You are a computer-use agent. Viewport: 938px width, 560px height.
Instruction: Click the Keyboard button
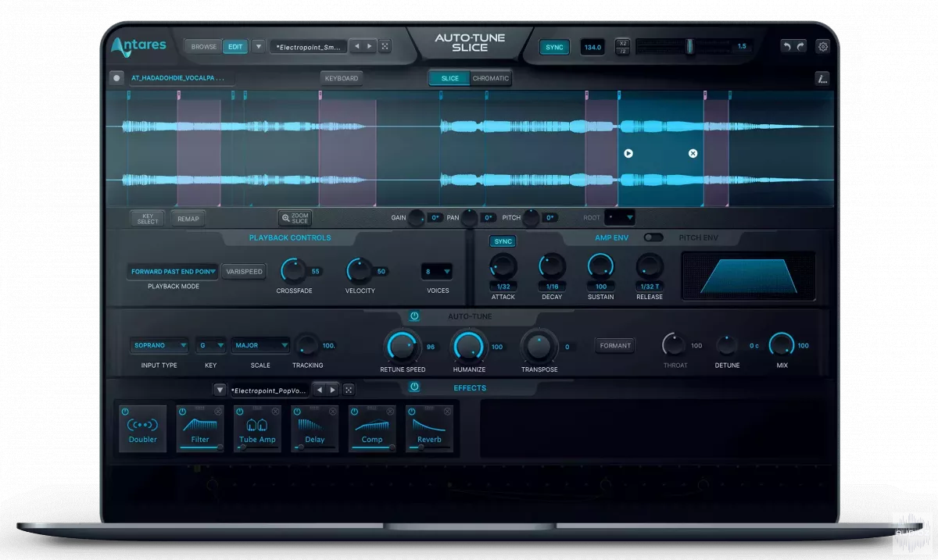tap(342, 78)
